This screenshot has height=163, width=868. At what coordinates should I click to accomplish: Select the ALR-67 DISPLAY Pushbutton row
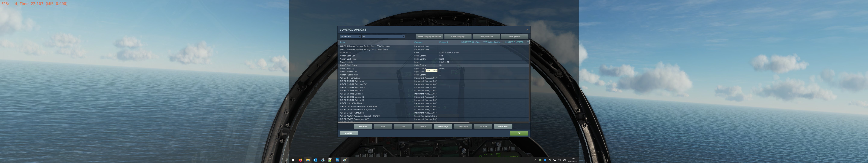[x=433, y=103]
